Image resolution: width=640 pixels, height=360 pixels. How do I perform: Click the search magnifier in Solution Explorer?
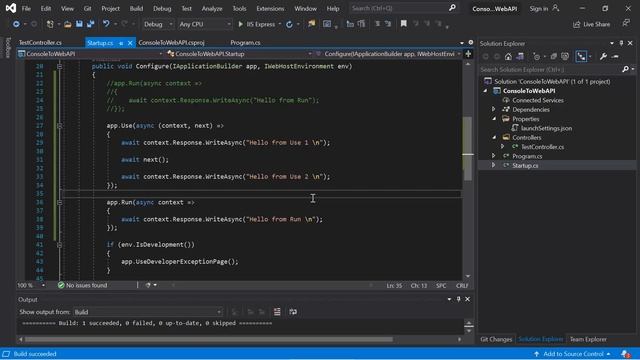click(625, 69)
